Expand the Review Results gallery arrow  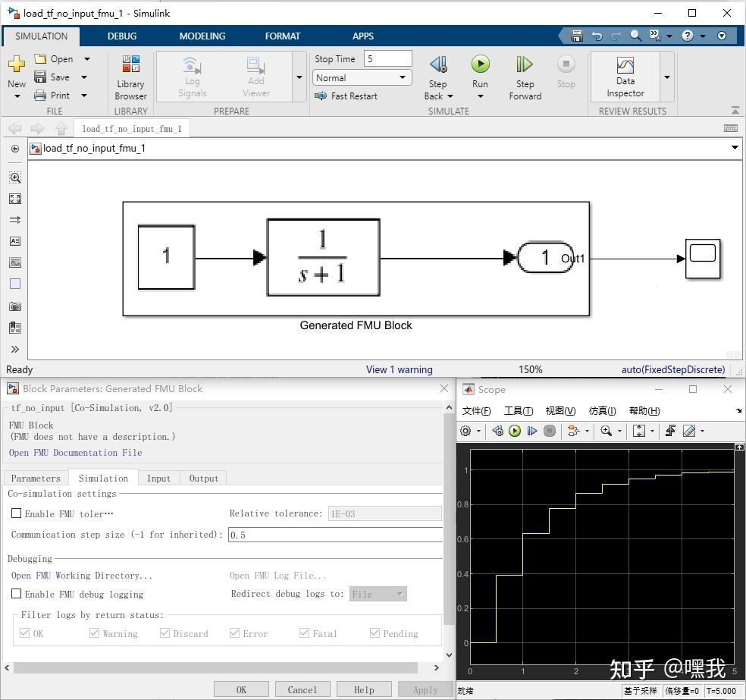(667, 77)
